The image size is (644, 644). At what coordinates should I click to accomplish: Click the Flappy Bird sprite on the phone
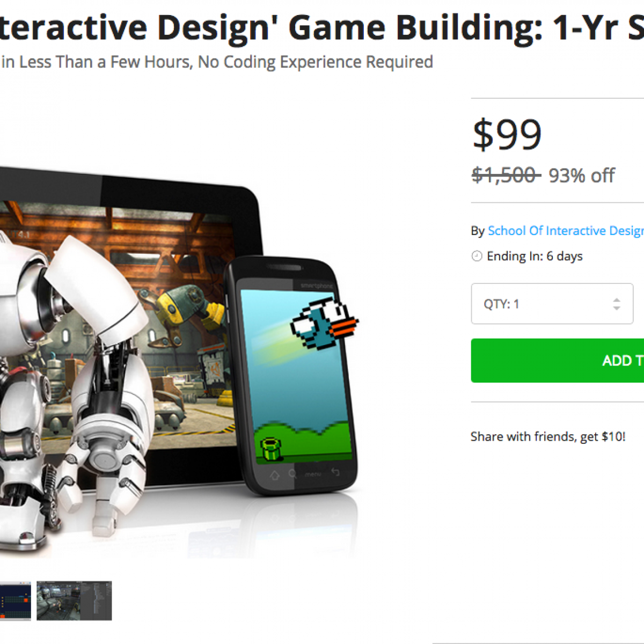tap(325, 325)
